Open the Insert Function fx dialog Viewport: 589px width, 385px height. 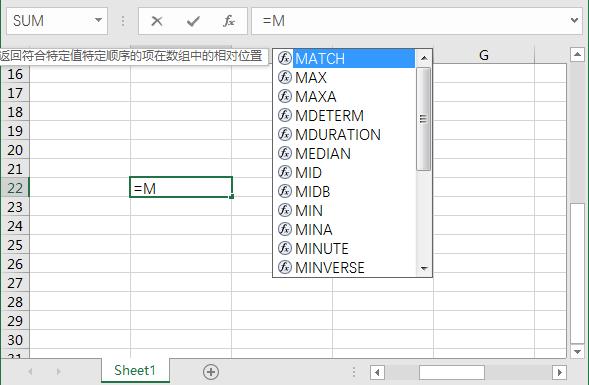pyautogui.click(x=229, y=21)
